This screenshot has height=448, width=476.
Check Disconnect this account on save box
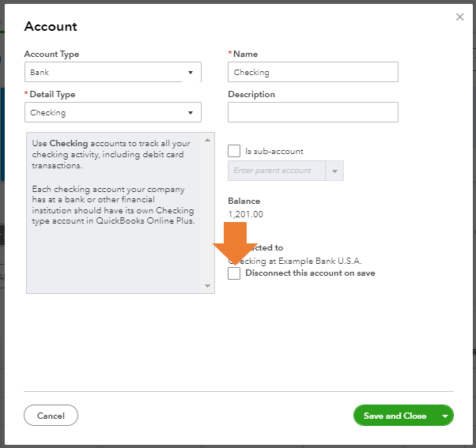coord(234,273)
